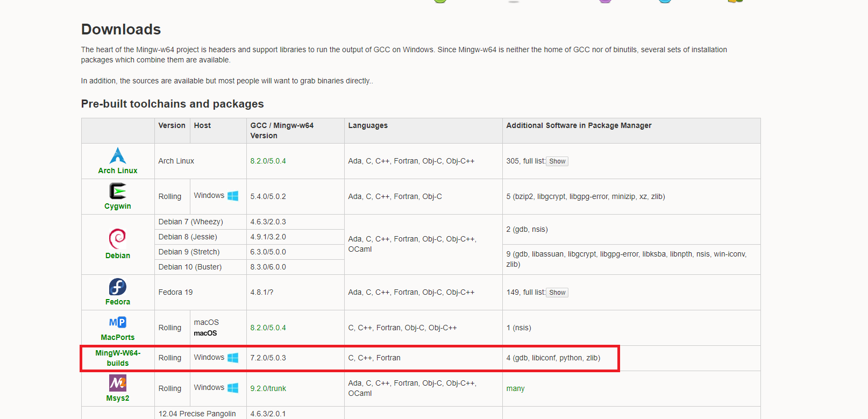Screen dimensions: 868x419
Task: Click the MacPorts logo icon
Action: pyautogui.click(x=118, y=322)
